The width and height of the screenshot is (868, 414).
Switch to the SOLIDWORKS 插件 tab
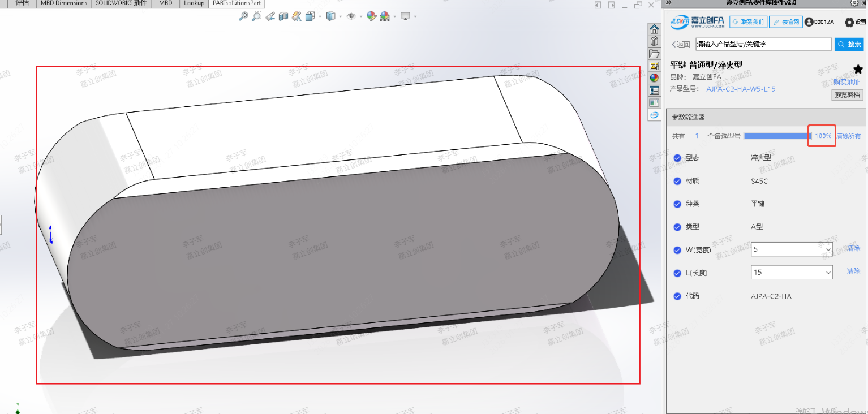coord(121,3)
